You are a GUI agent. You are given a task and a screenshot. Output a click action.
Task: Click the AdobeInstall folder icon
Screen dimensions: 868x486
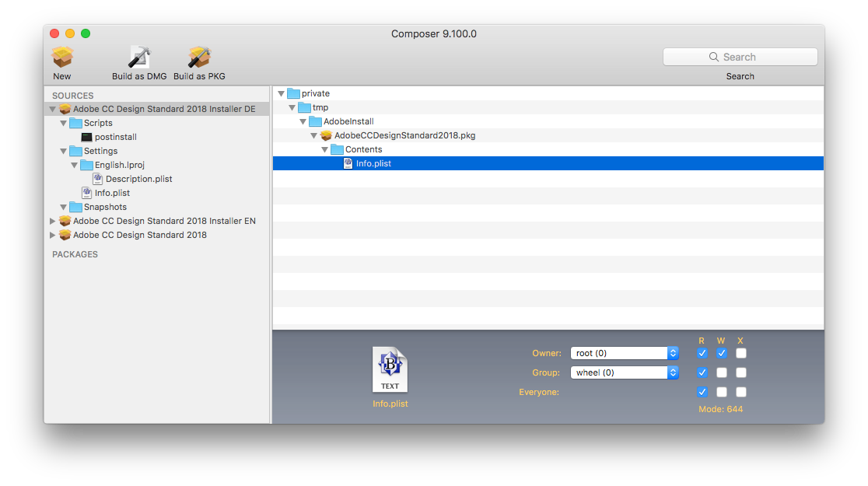(x=316, y=121)
